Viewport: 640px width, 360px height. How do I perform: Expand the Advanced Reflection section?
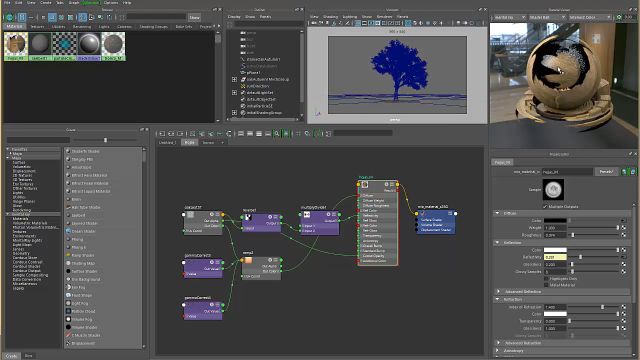(x=498, y=291)
